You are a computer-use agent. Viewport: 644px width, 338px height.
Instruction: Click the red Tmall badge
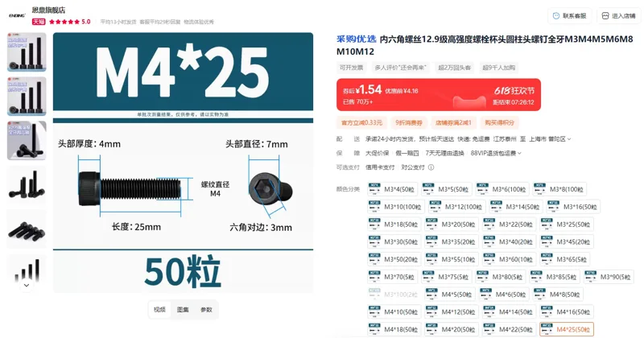click(x=39, y=22)
